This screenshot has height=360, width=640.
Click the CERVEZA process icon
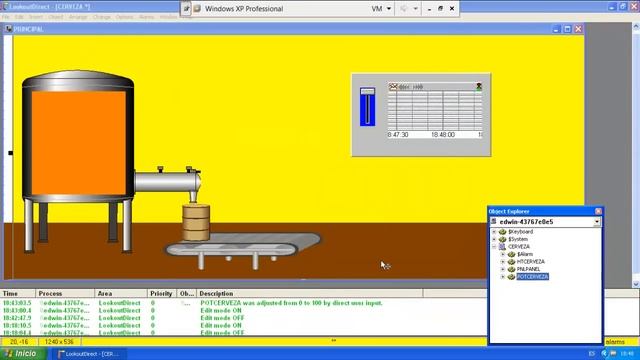click(x=502, y=247)
